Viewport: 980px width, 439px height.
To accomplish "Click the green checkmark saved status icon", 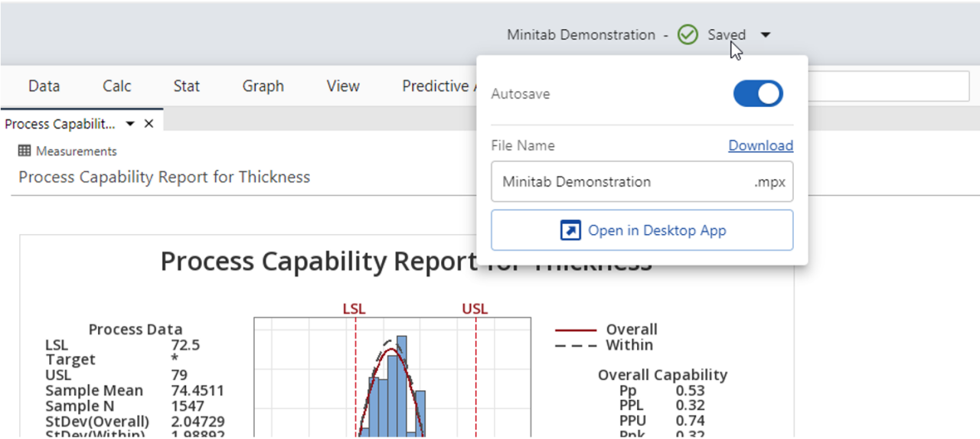I will coord(688,35).
